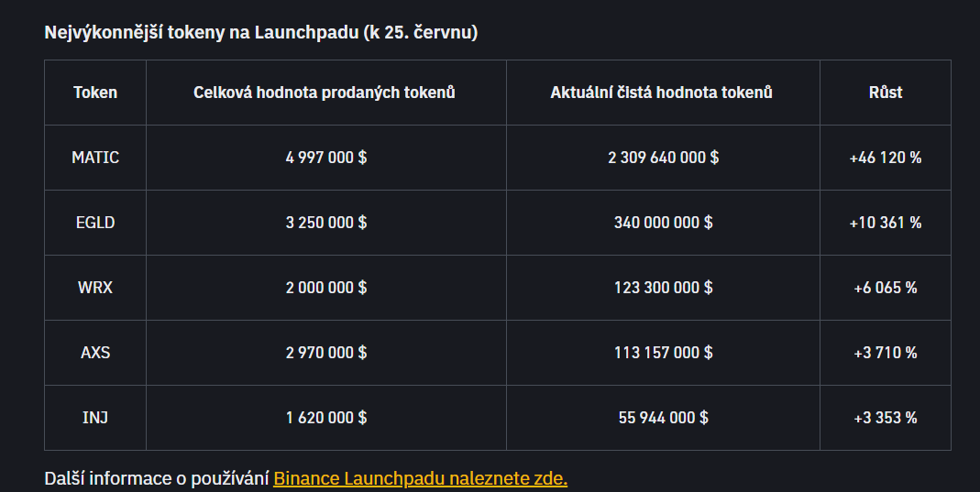Click the 123 300 000 $ value

[663, 288]
